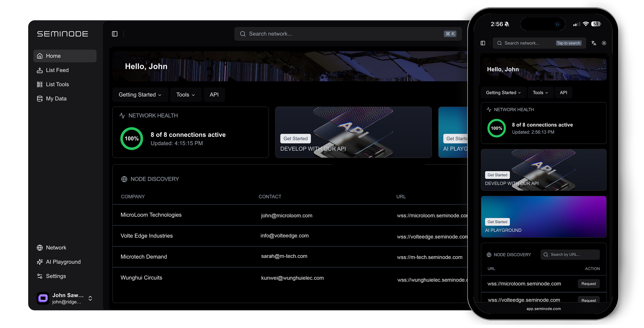
Task: Tap phone Search network field
Action: [x=539, y=43]
